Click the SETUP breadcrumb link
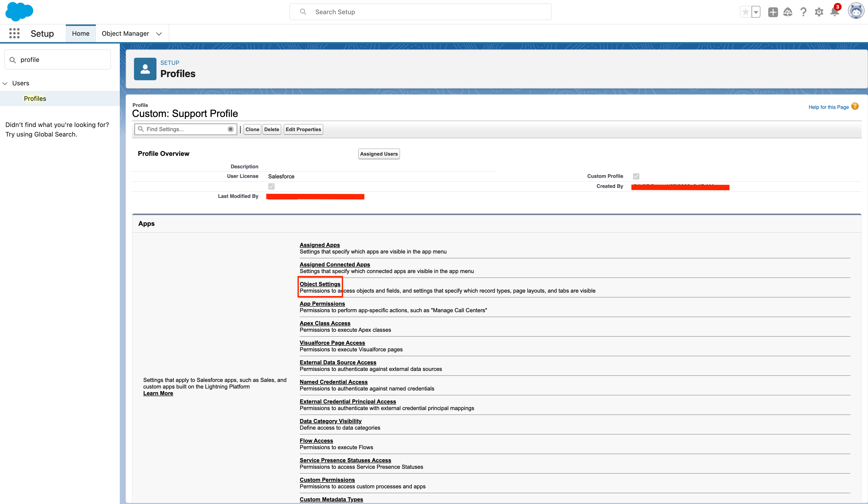 (170, 63)
